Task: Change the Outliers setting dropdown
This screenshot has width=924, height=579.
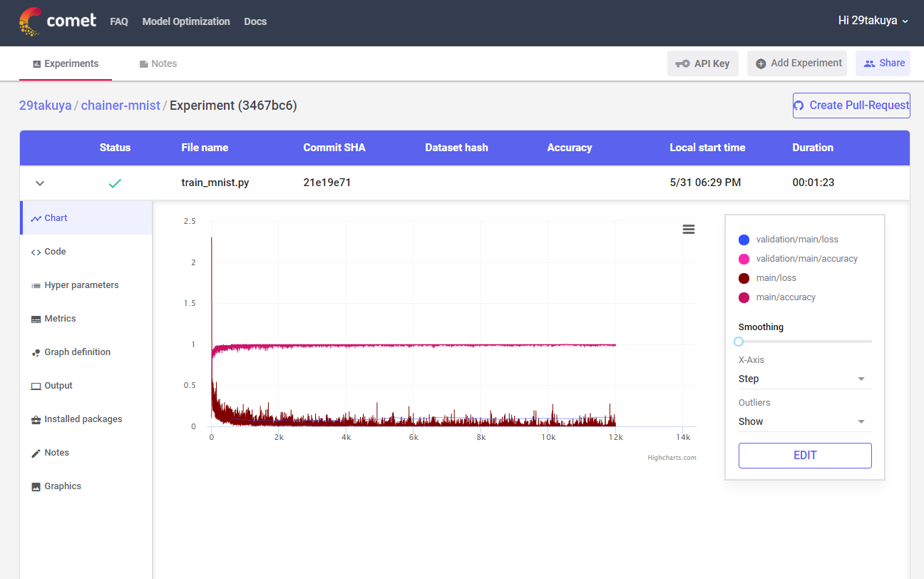Action: tap(804, 421)
